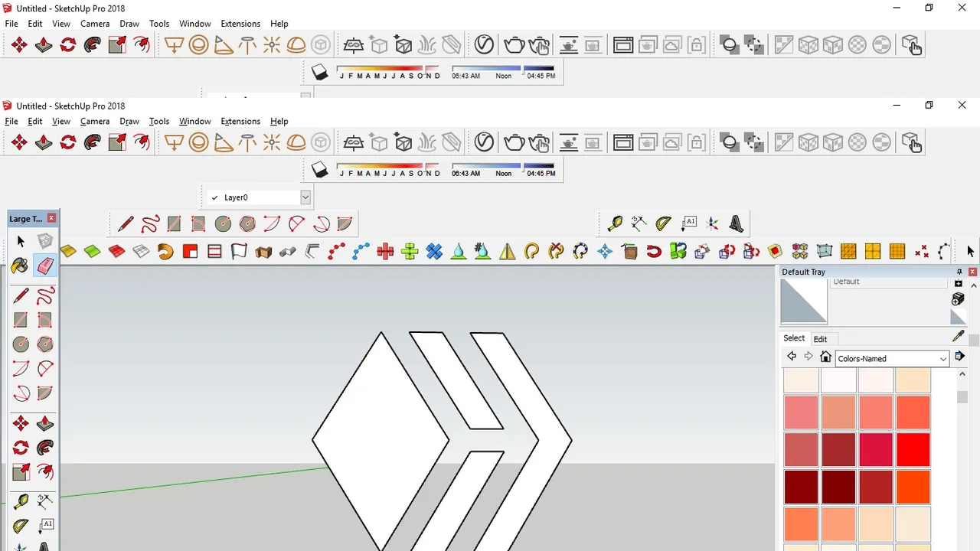Click the material name field showing Default
Viewport: 980px width, 551px height.
pyautogui.click(x=889, y=282)
